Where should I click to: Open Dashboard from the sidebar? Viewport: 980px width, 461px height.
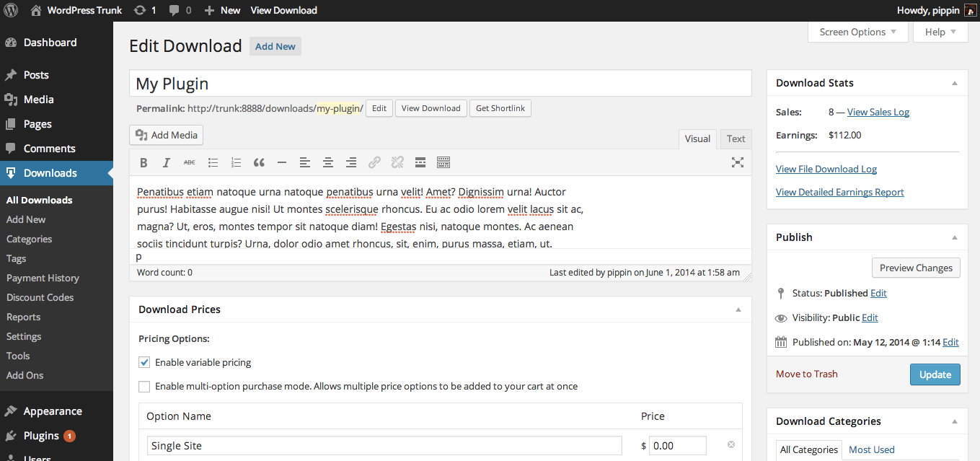coord(56,43)
